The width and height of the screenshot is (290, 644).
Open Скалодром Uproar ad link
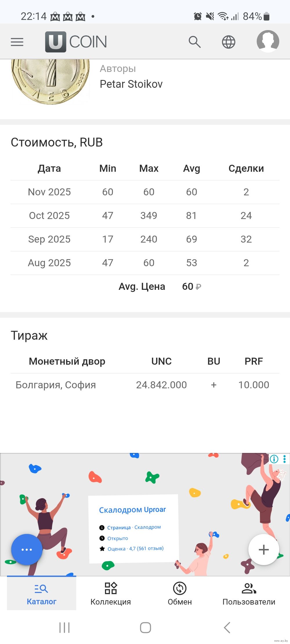pyautogui.click(x=133, y=510)
